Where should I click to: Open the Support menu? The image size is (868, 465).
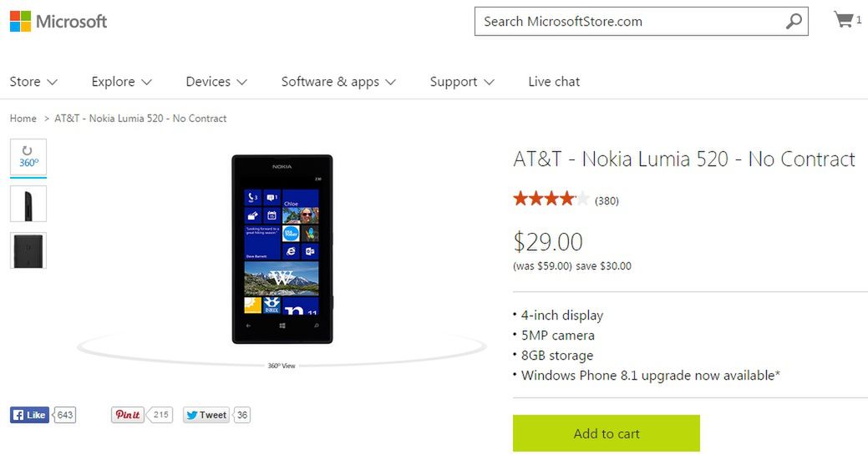coord(462,82)
